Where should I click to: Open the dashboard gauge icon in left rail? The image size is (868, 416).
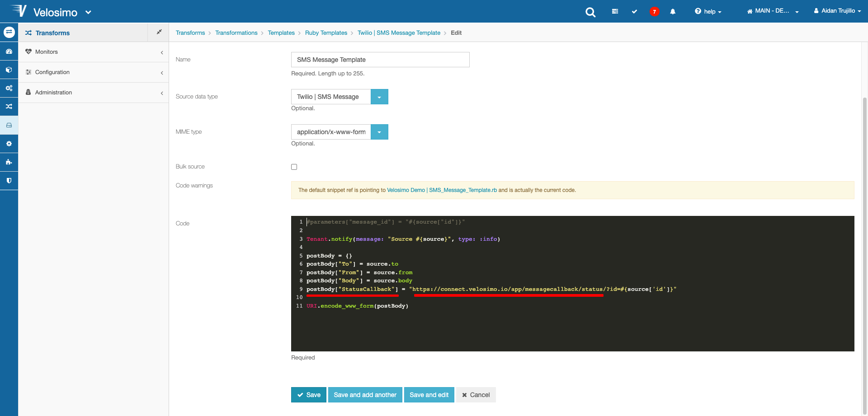pyautogui.click(x=9, y=51)
